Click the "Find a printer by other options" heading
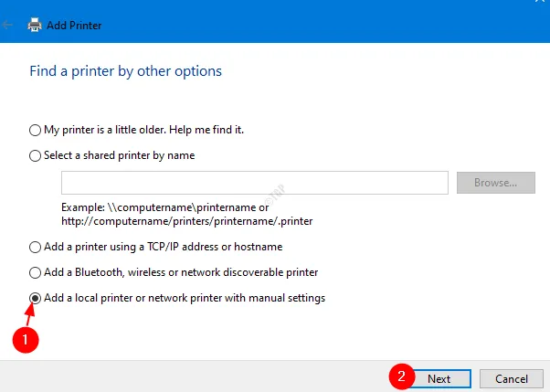Image resolution: width=550 pixels, height=392 pixels. tap(125, 70)
